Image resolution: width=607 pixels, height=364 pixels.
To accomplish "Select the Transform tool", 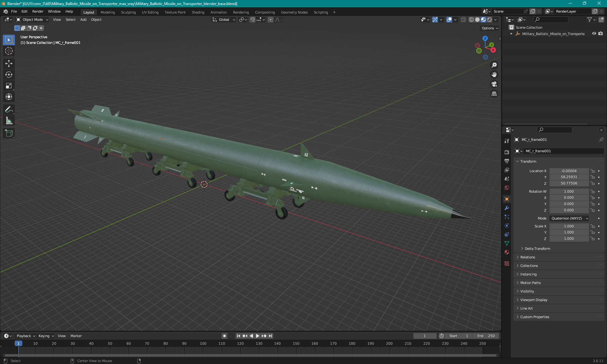I will coord(9,97).
